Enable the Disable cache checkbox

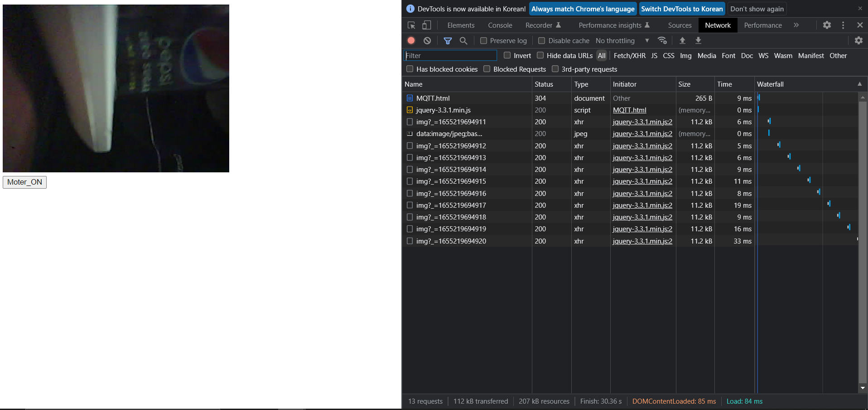[x=541, y=41]
